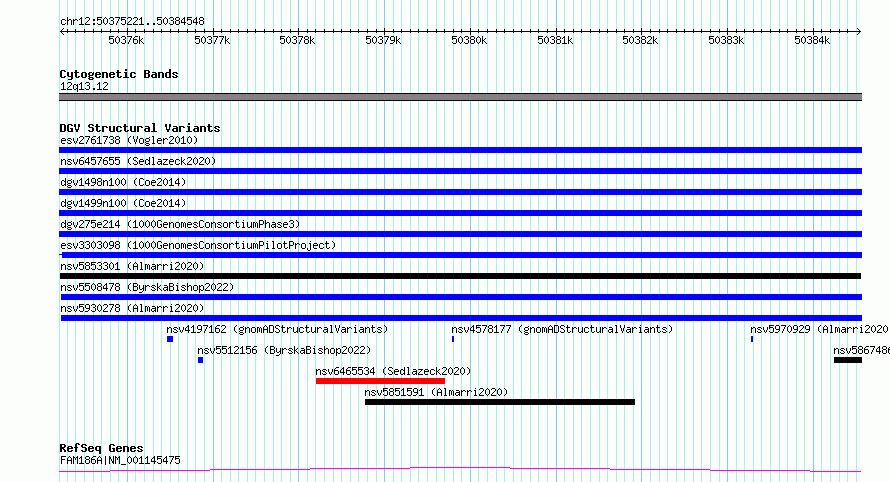Open esv3303098 (1000GenomesConsortiumPilotProject) label
890x482 pixels.
[198, 245]
